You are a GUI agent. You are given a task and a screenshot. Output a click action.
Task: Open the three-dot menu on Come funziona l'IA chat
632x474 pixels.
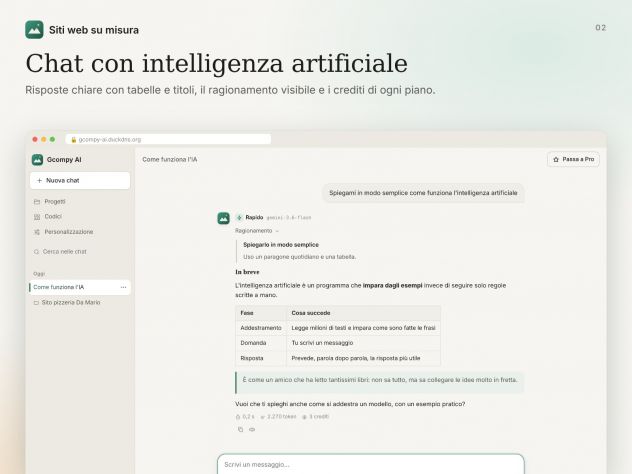123,287
